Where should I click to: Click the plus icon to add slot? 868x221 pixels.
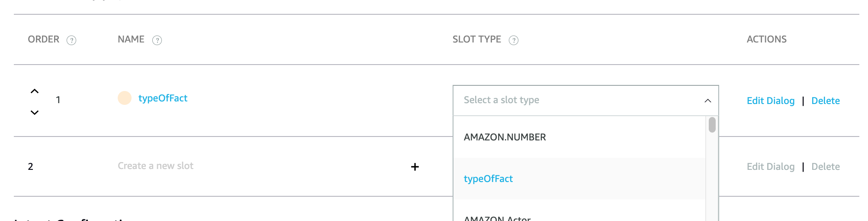point(415,167)
